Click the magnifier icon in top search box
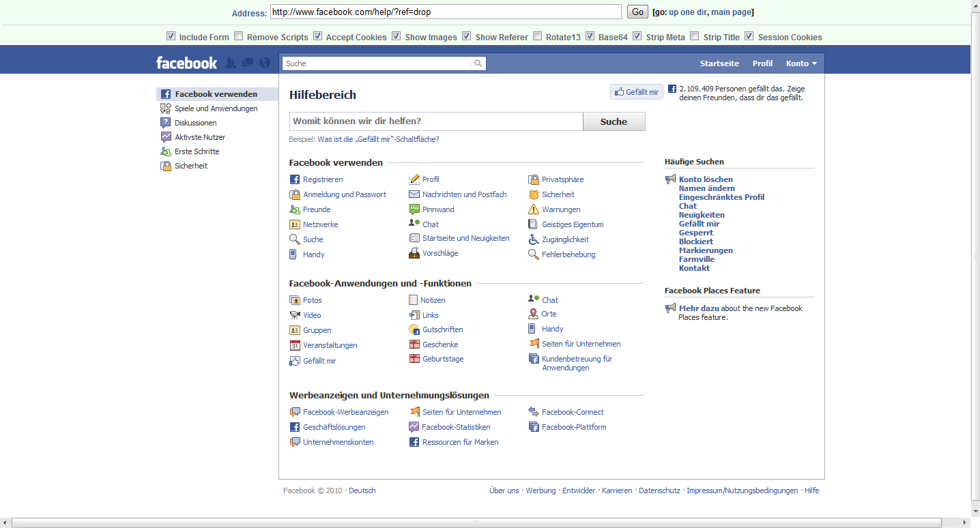 click(x=478, y=63)
